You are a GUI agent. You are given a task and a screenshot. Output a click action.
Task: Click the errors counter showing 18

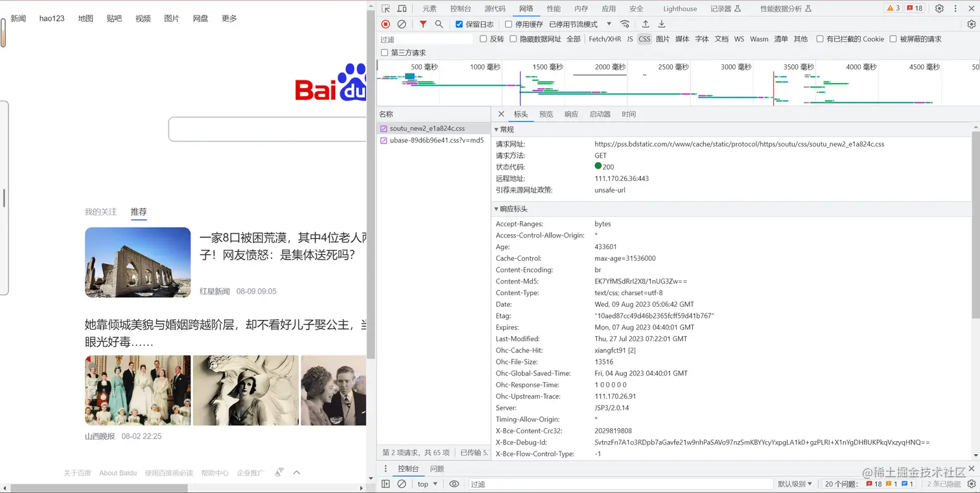coord(915,8)
